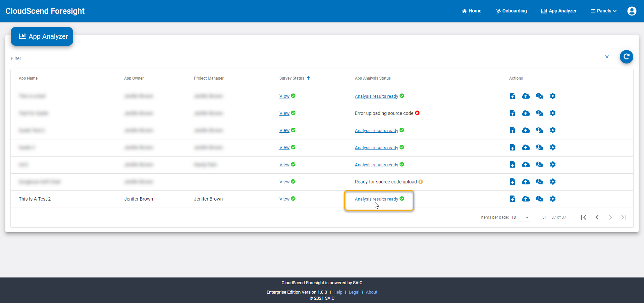Image resolution: width=644 pixels, height=303 pixels.
Task: Open the View link in the Error uploading source code row
Action: [284, 113]
